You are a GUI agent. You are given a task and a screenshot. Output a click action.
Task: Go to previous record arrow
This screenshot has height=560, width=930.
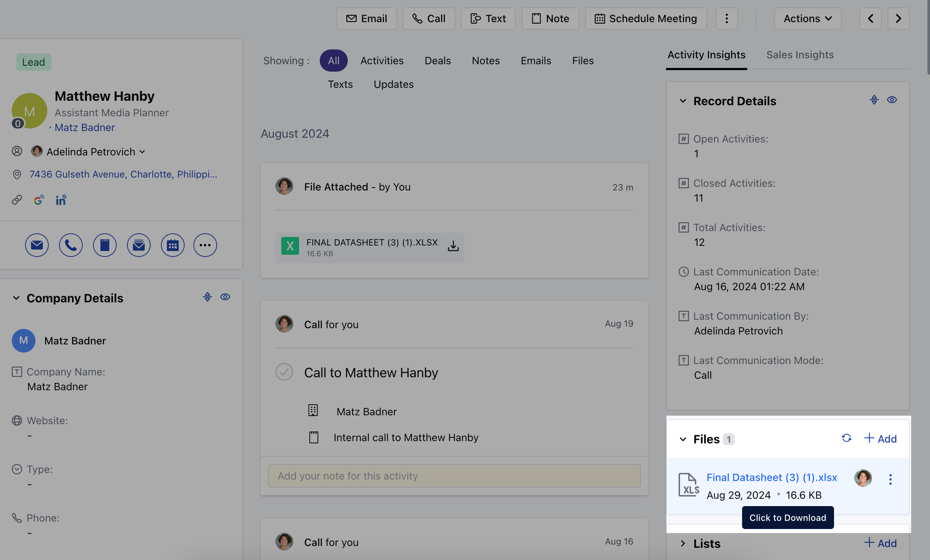coord(870,18)
